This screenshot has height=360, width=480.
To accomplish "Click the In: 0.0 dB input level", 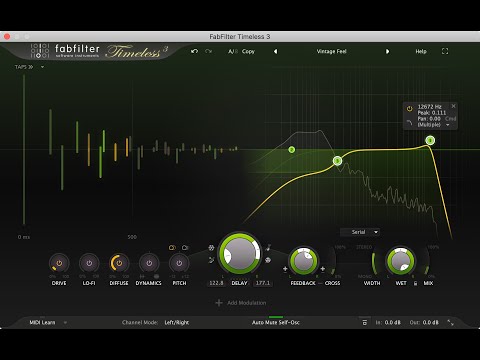I will [x=388, y=322].
